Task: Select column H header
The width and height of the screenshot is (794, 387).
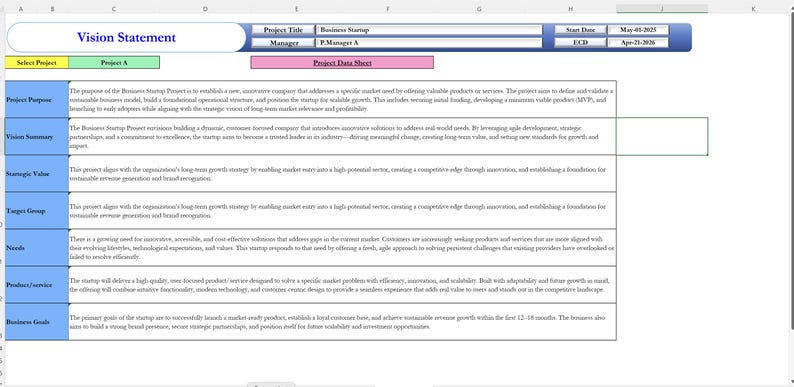Action: point(571,9)
